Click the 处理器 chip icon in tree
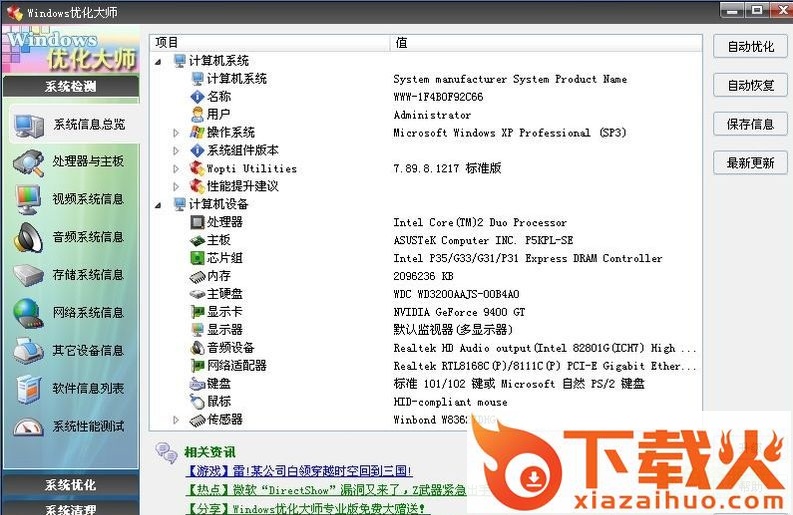Screen dimensions: 793x515 pos(197,222)
